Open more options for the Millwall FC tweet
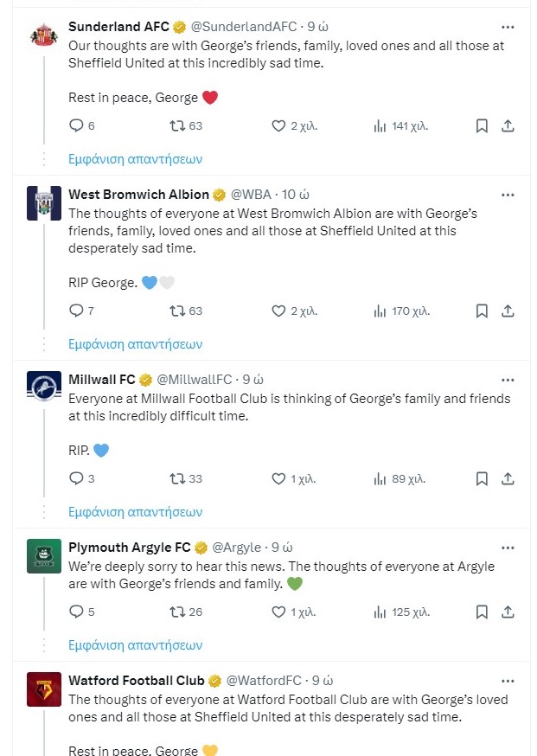The height and width of the screenshot is (756, 537). coord(508,380)
